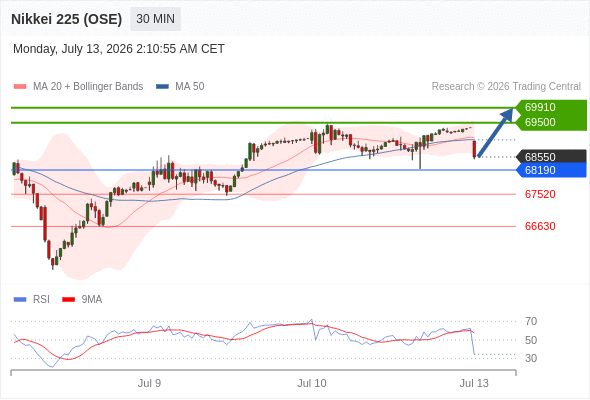This screenshot has height=400, width=590.
Task: Click the 30 MIN timeframe badge
Action: click(x=155, y=19)
